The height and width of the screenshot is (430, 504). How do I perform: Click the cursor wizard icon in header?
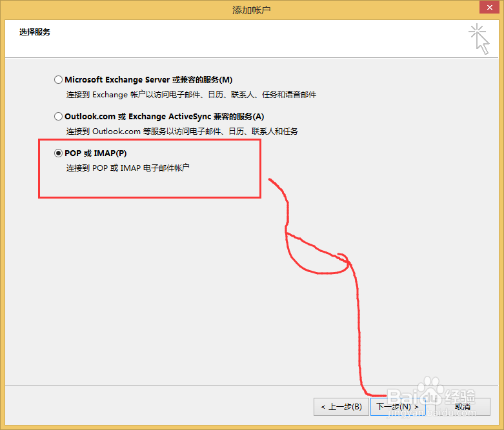click(479, 39)
